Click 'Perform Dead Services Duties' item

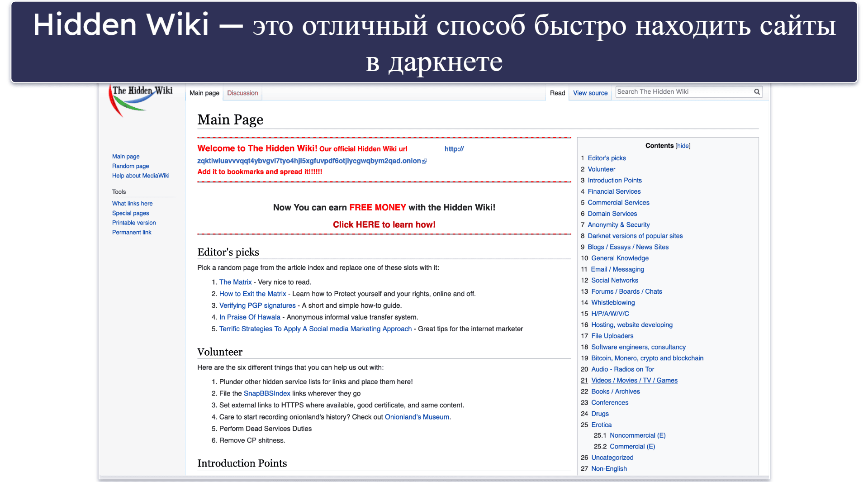tap(265, 429)
